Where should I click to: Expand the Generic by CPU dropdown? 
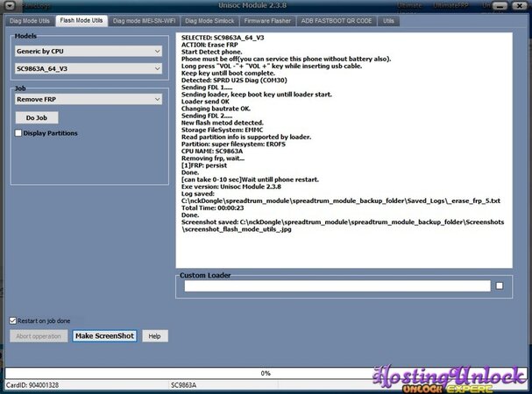88,51
